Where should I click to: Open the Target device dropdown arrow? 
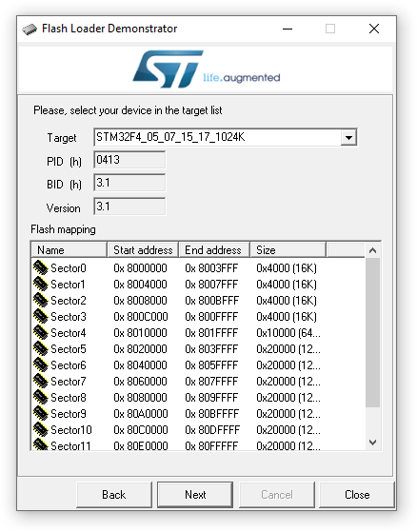pos(348,137)
